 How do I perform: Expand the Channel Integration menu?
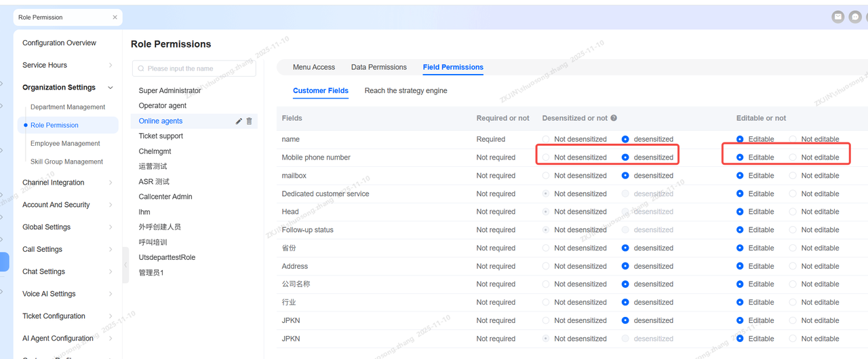pyautogui.click(x=111, y=183)
